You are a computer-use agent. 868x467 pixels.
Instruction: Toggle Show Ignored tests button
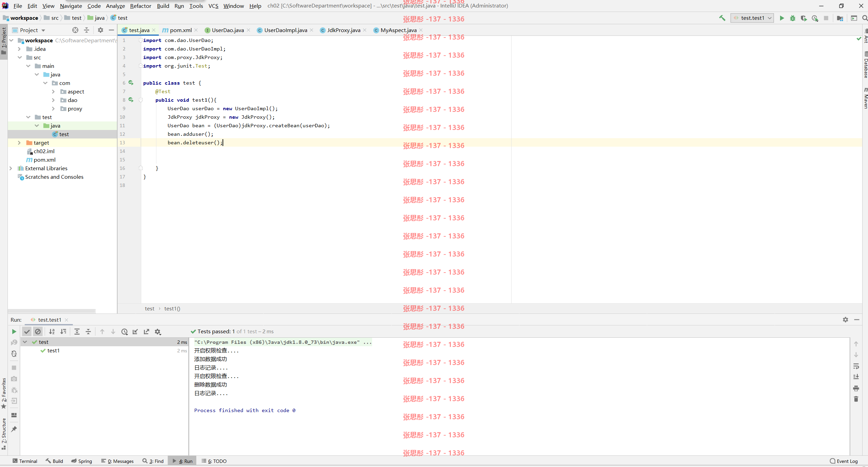[x=38, y=332]
